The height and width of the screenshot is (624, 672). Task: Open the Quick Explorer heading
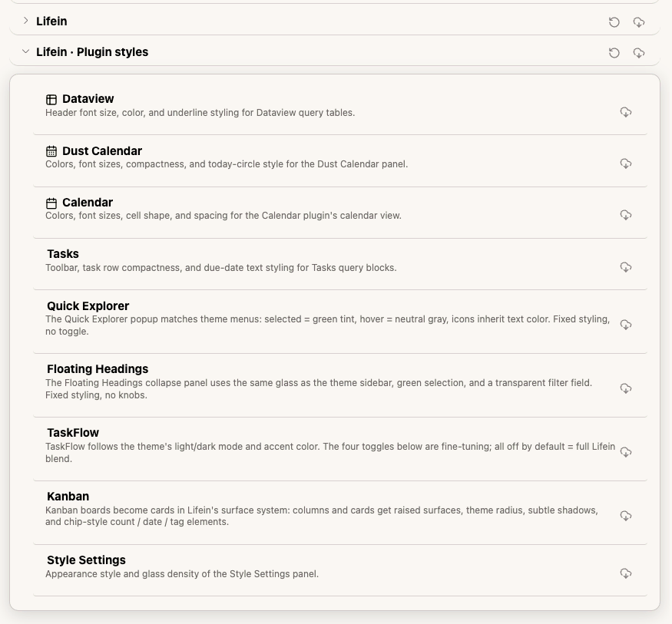click(88, 305)
